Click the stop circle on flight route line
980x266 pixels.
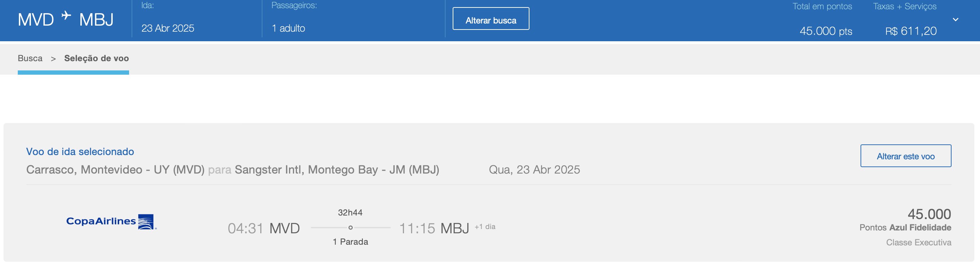[350, 228]
